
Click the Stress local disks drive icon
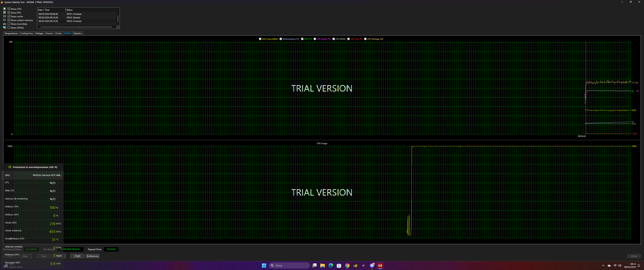4,24
